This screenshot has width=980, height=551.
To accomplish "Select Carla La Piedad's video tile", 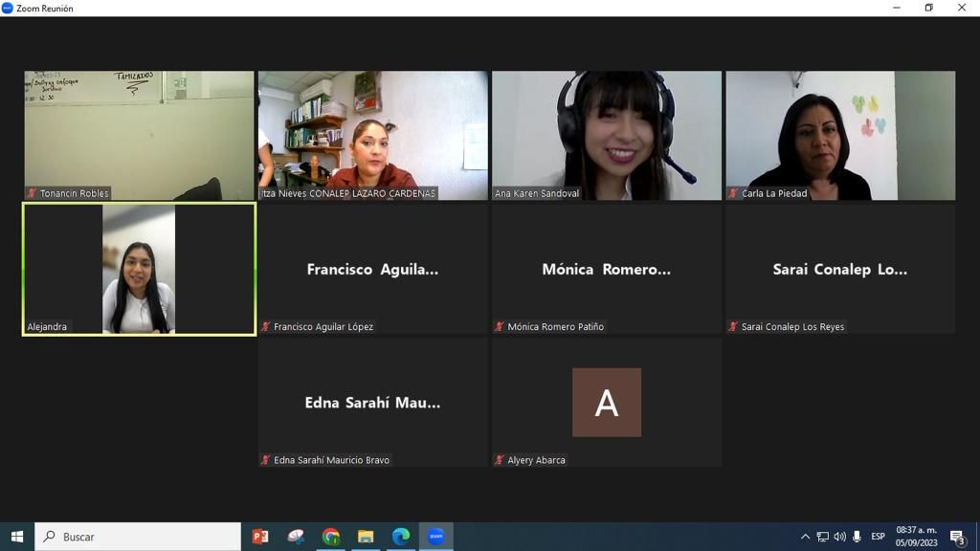I will (x=840, y=135).
